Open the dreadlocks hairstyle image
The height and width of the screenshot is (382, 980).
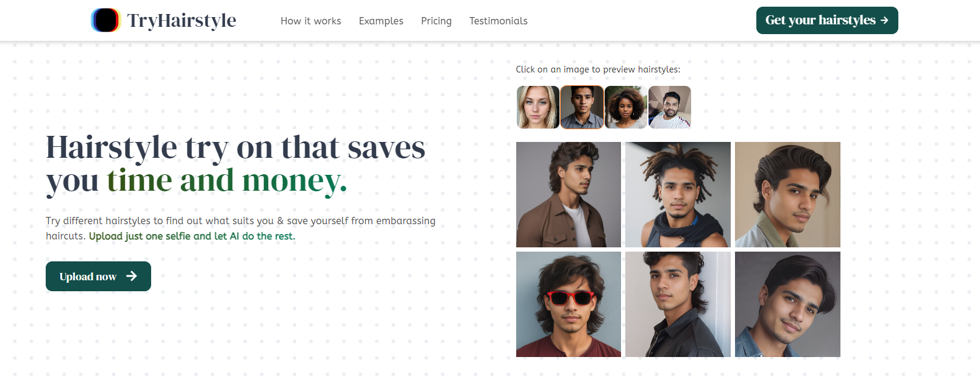point(678,194)
